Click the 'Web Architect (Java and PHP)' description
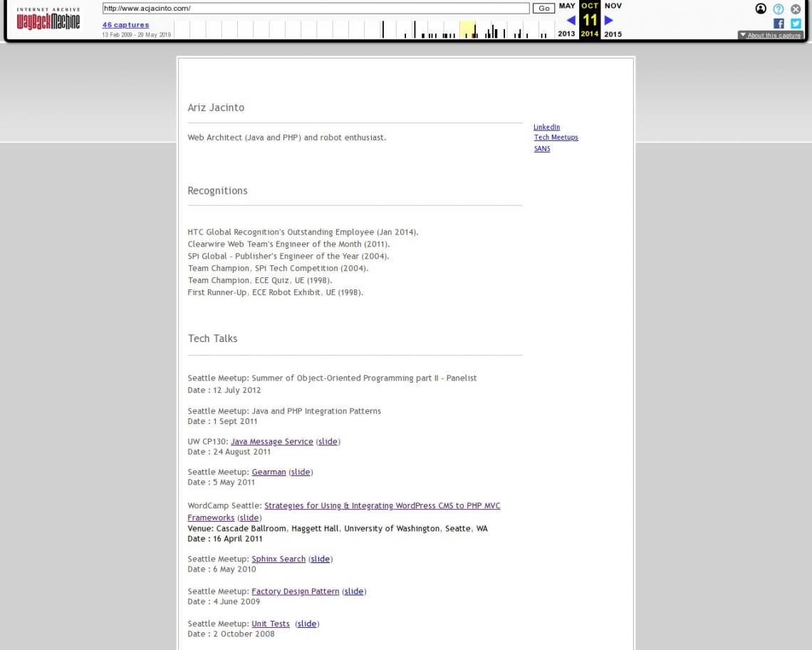This screenshot has height=650, width=812. tap(287, 138)
